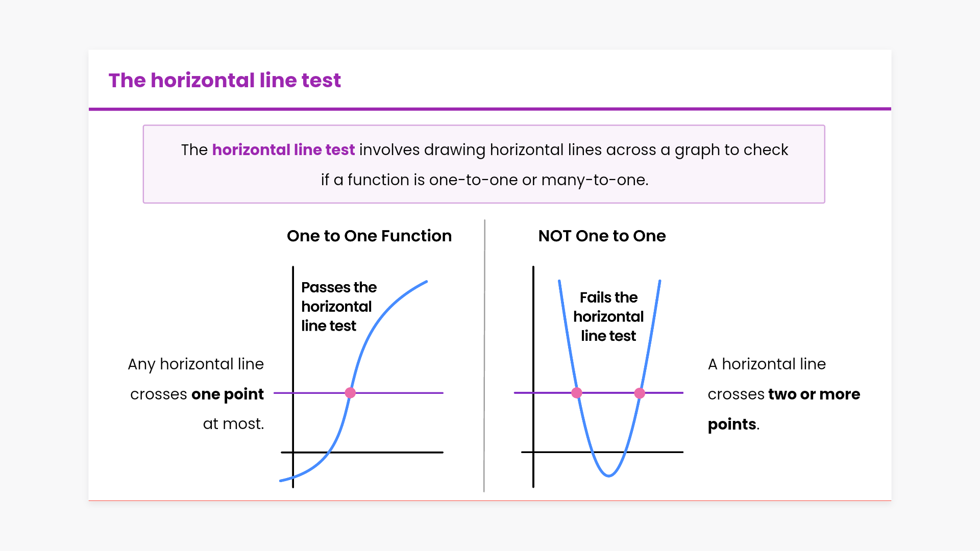
Task: Click the top end of the blue S-curve
Action: click(x=426, y=282)
